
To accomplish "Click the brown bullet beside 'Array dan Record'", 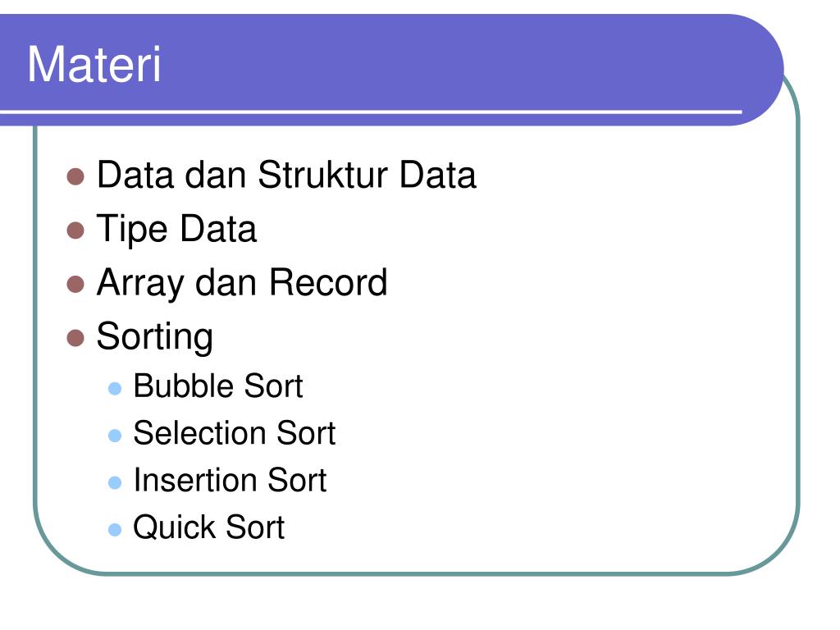I will coord(75,285).
